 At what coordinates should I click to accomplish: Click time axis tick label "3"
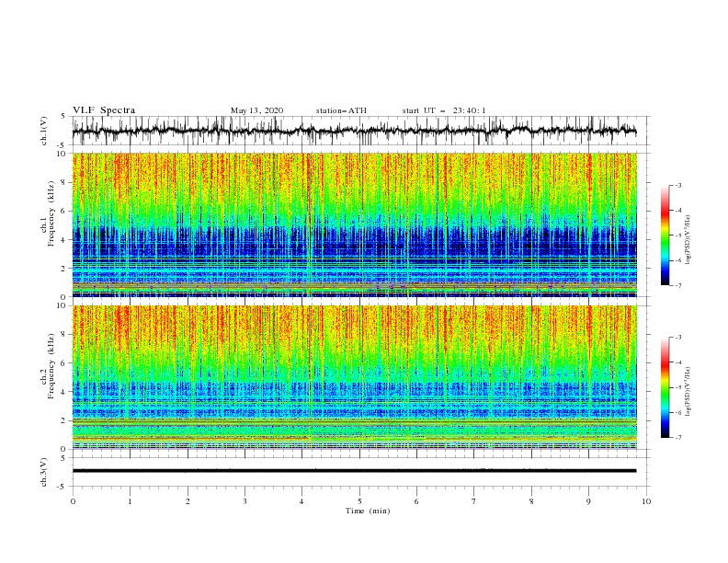click(245, 501)
